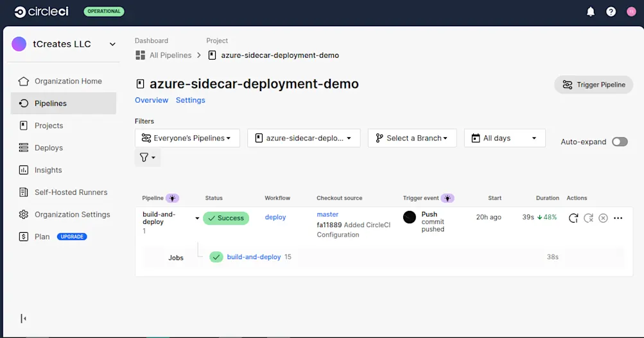Open Deploys in the sidebar
644x338 pixels.
pyautogui.click(x=64, y=148)
